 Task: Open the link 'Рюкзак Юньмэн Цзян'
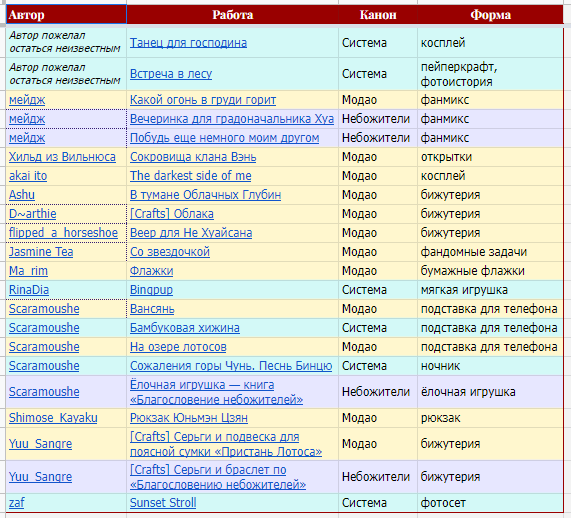[x=189, y=417]
